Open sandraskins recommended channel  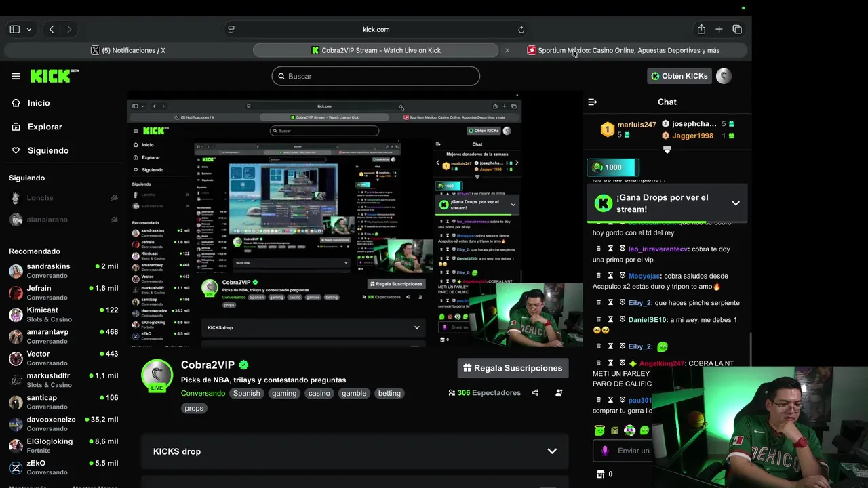click(x=63, y=270)
